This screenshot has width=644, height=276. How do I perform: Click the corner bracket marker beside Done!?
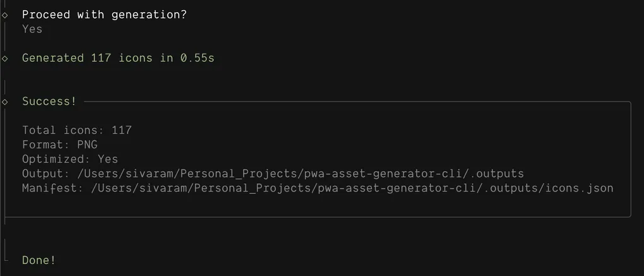click(x=5, y=259)
